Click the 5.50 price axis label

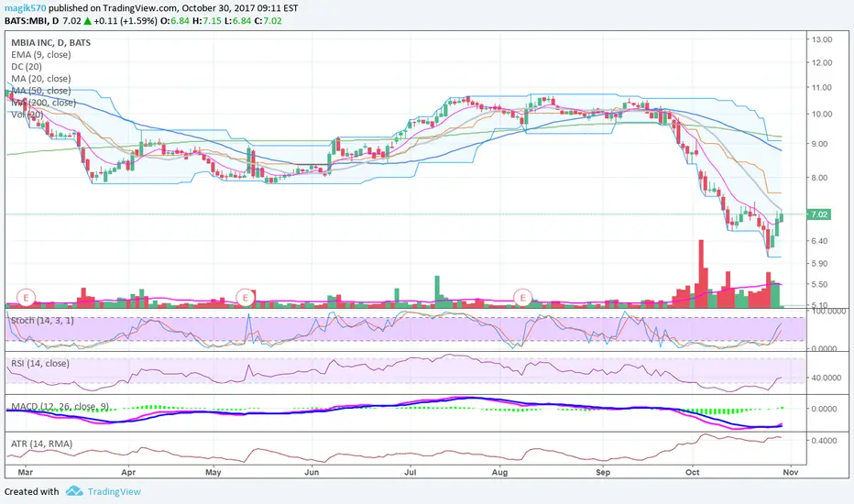(820, 284)
